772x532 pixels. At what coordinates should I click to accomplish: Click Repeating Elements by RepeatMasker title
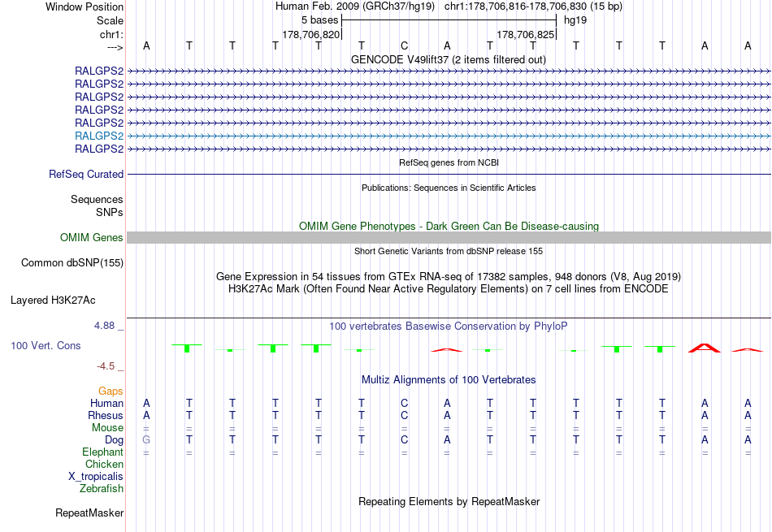449,501
